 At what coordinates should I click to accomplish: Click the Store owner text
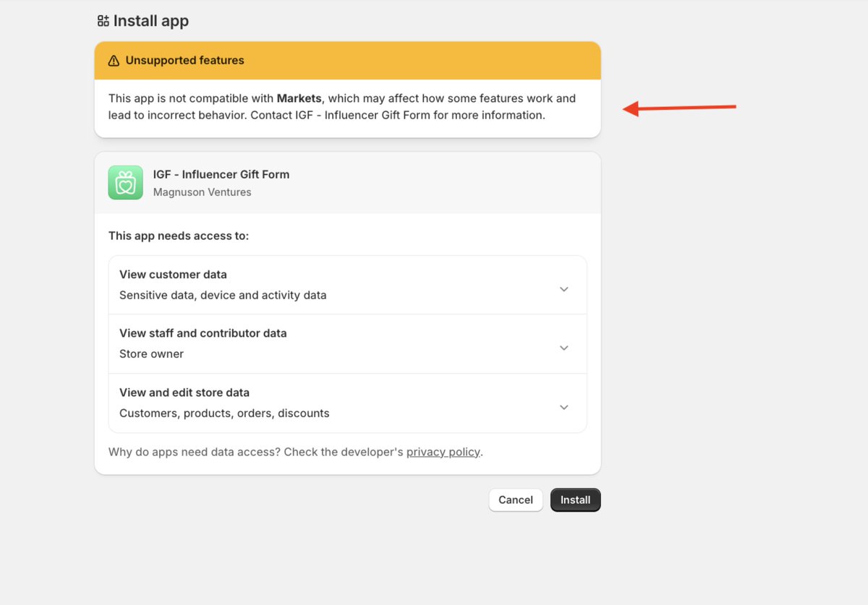click(x=152, y=354)
